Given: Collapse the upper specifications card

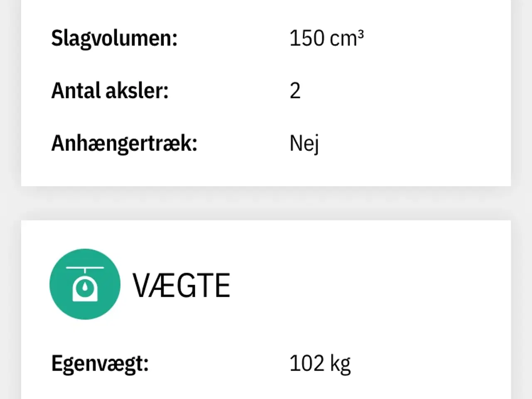Looking at the screenshot, I should [x=266, y=91].
